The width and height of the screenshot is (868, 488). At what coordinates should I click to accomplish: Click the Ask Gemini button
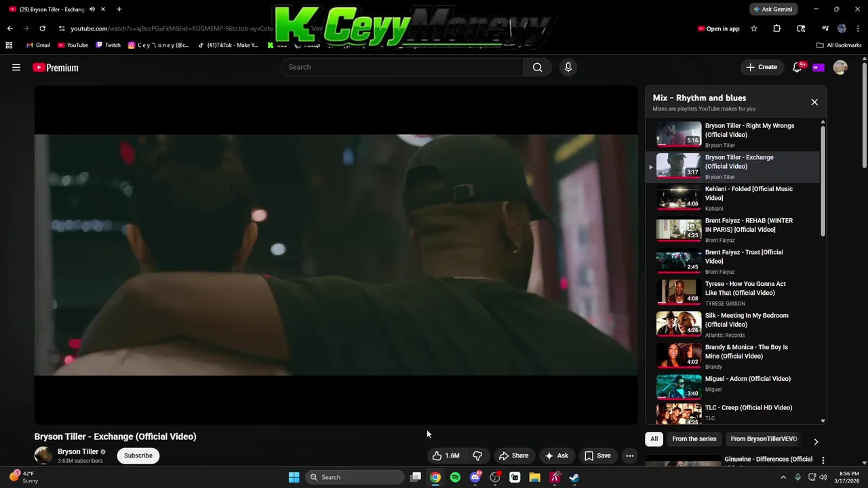coord(773,9)
